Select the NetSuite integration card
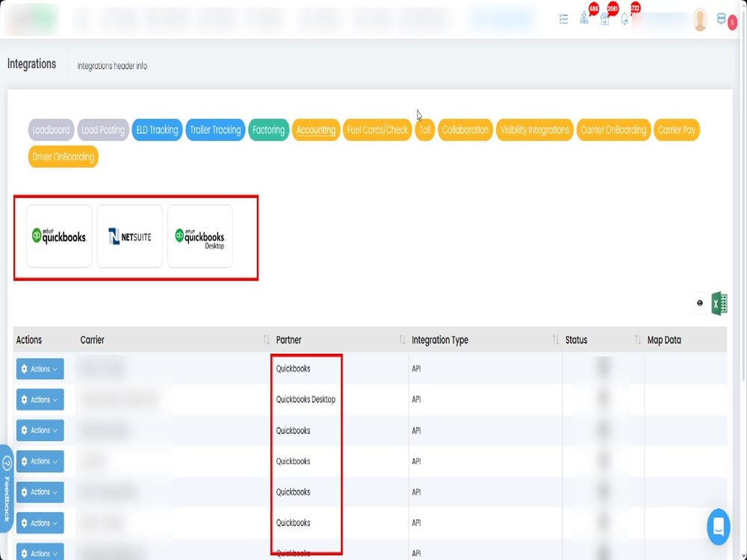The image size is (747, 560). [129, 236]
